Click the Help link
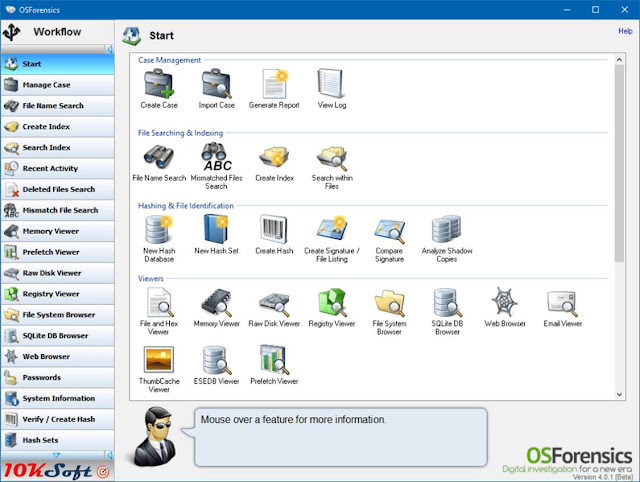The width and height of the screenshot is (640, 482). [x=625, y=31]
